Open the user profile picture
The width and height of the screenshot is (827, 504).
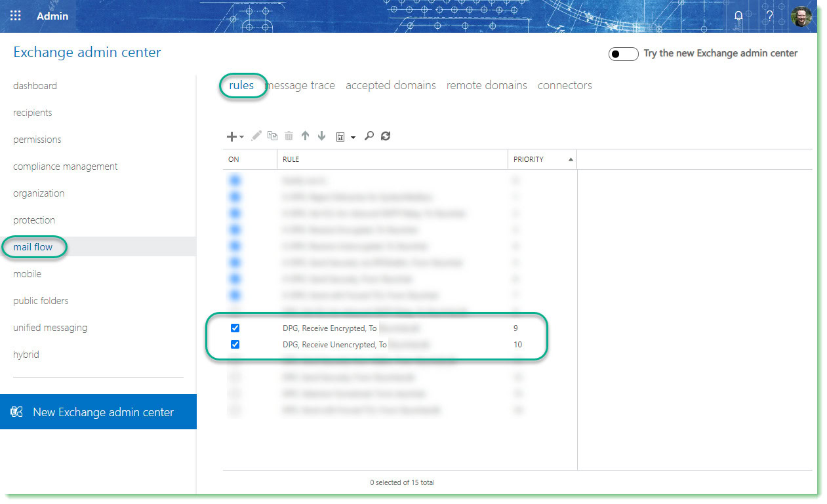tap(801, 16)
